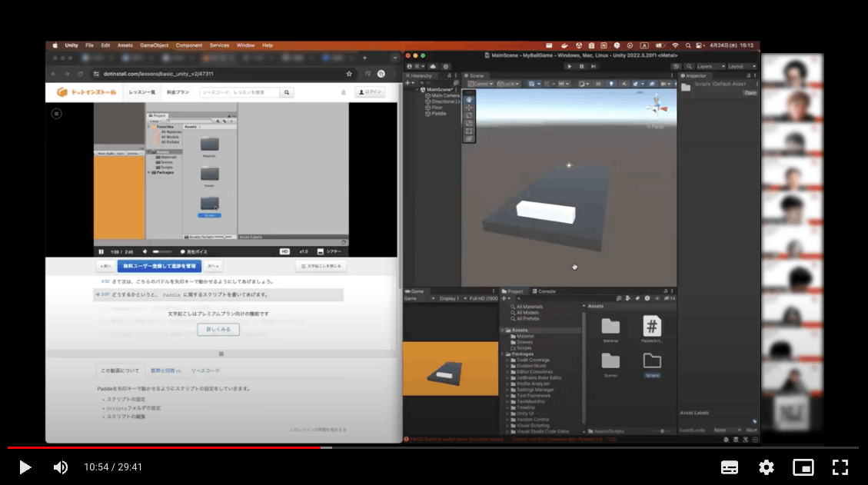Screen dimensions: 868x485
Task: Open the Local rotation dropdown
Action: pyautogui.click(x=507, y=84)
